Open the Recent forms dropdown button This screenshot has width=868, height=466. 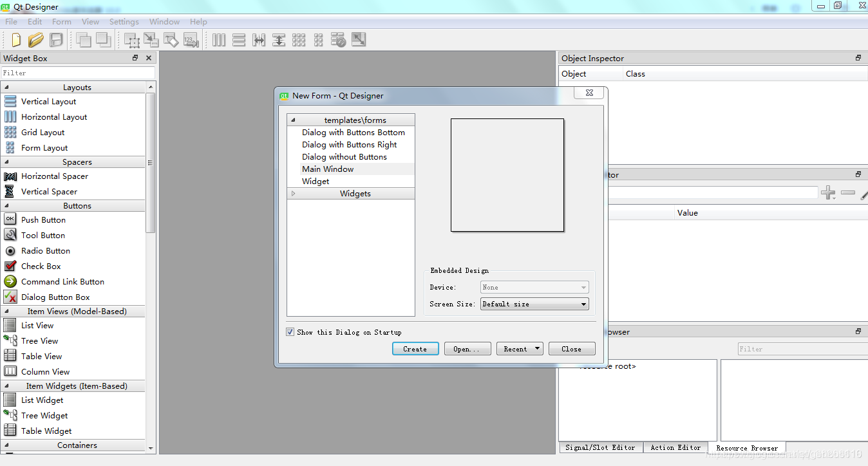pyautogui.click(x=520, y=349)
